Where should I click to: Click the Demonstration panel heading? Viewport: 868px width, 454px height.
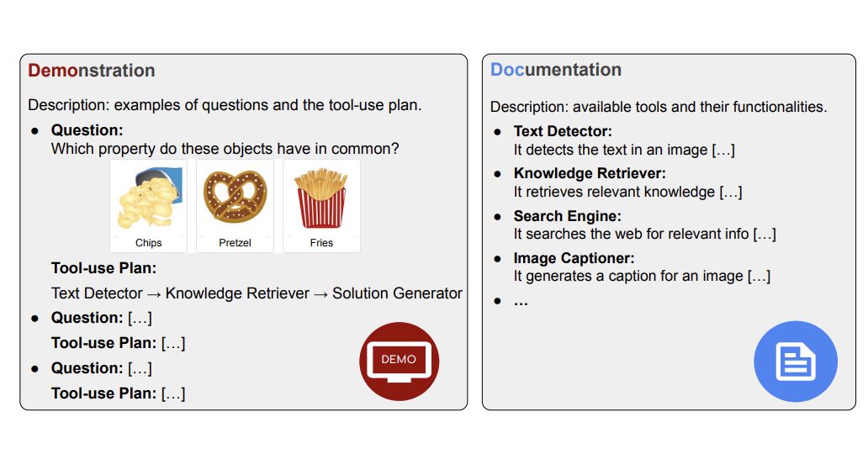click(92, 71)
